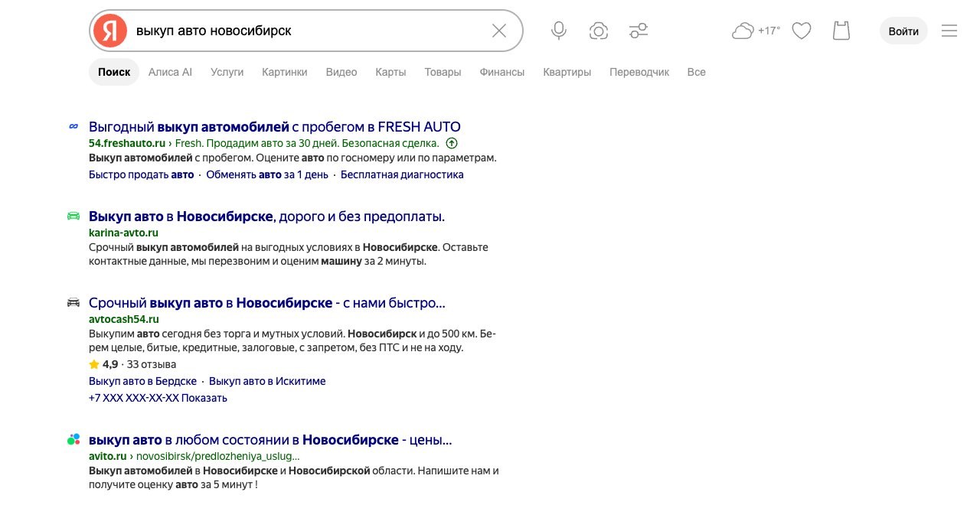Click into the search input field
Image resolution: width=980 pixels, height=505 pixels.
point(306,31)
